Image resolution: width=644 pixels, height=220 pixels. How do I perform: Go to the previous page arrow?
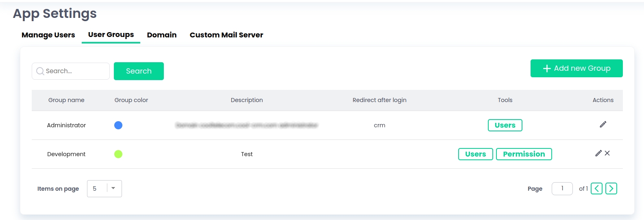coord(596,189)
